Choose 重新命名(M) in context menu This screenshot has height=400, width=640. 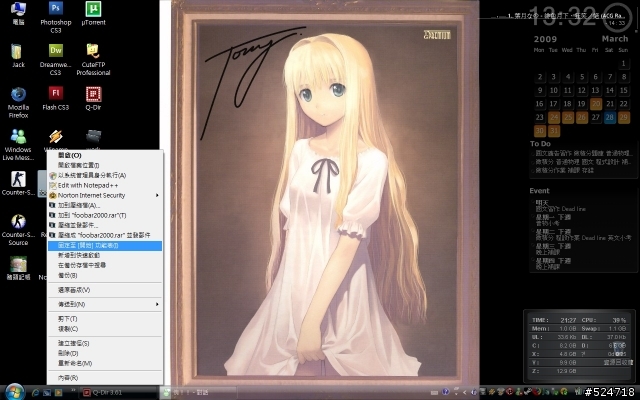click(x=105, y=363)
